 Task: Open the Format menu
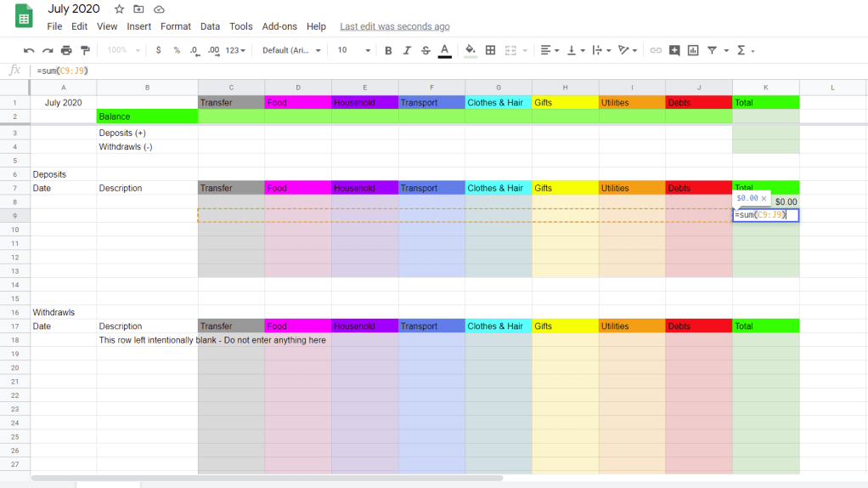tap(176, 26)
